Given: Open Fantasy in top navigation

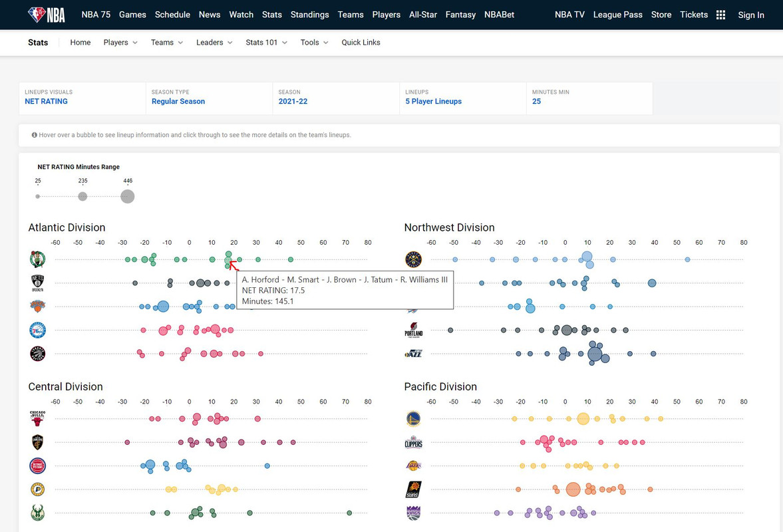Looking at the screenshot, I should (x=460, y=15).
